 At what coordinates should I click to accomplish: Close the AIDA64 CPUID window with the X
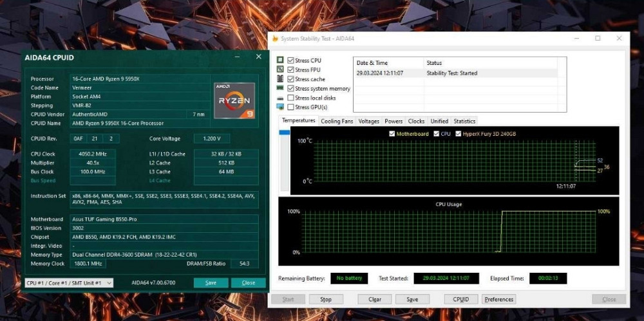(x=258, y=57)
